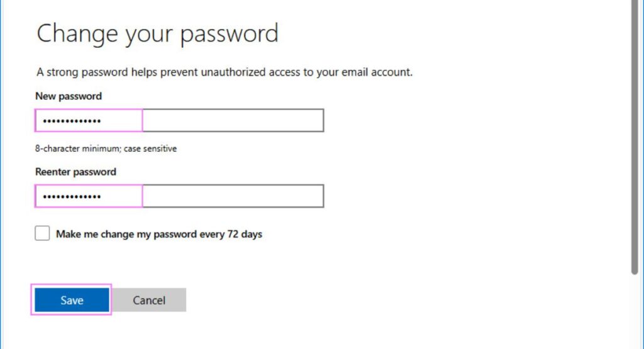Click the Save button
The height and width of the screenshot is (349, 644).
(72, 301)
